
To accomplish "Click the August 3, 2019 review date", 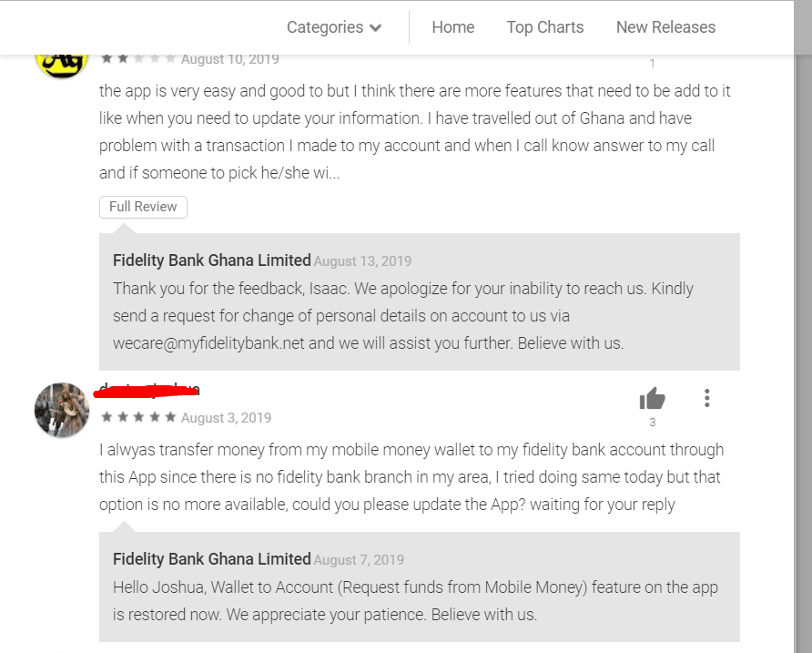I will (x=227, y=418).
